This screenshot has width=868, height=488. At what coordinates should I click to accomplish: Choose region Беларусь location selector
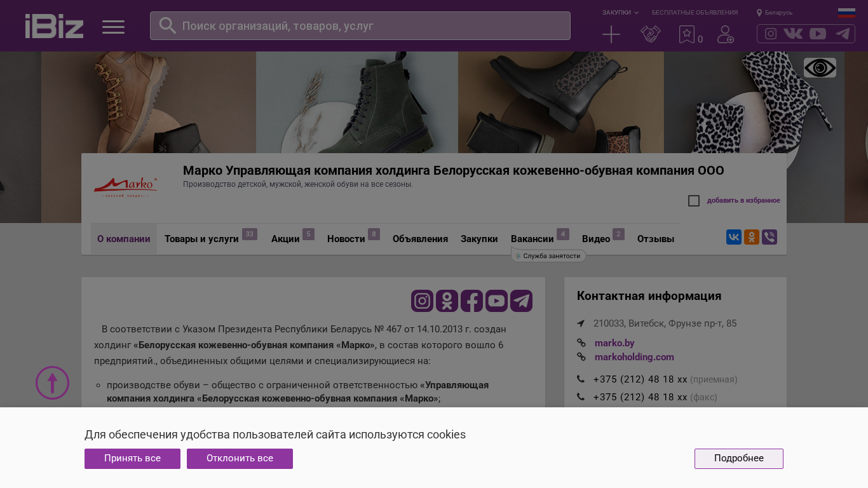coord(775,13)
